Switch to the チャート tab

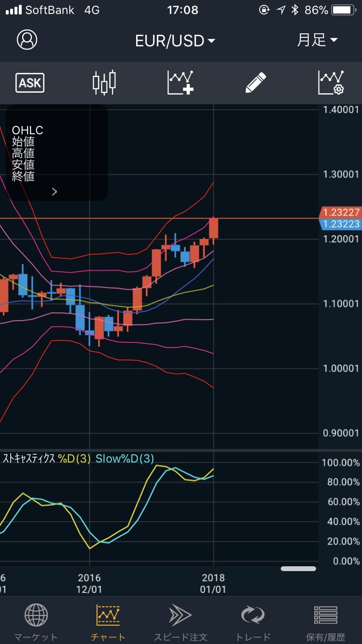pyautogui.click(x=108, y=623)
